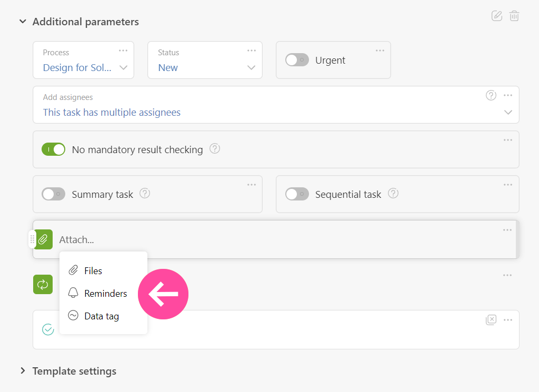Open the Process field three-dot menu

[x=123, y=51]
